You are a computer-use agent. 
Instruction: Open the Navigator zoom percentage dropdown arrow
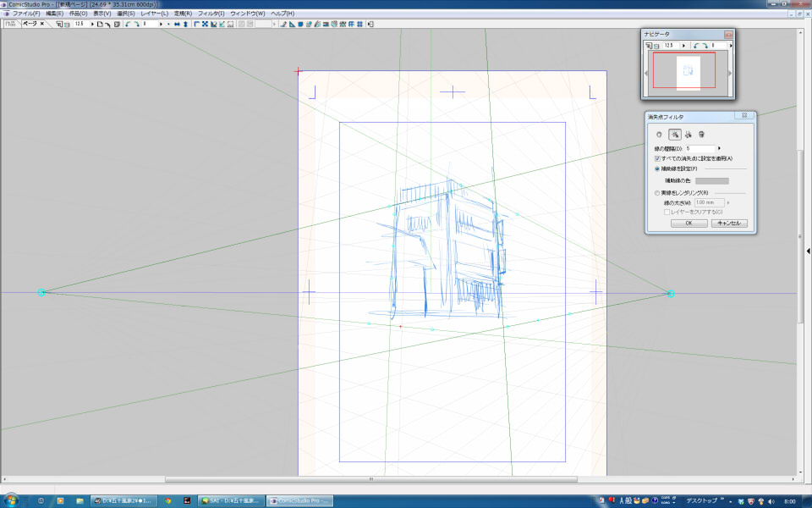pyautogui.click(x=683, y=45)
